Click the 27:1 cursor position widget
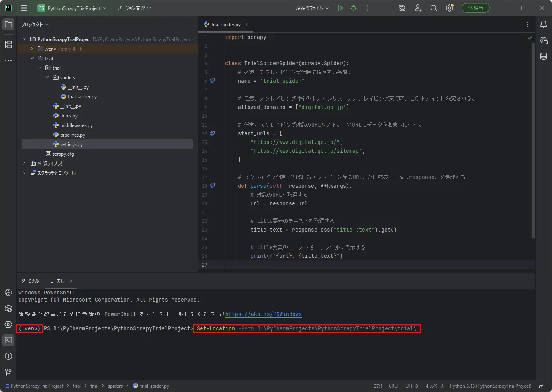This screenshot has height=392, width=552. 378,386
